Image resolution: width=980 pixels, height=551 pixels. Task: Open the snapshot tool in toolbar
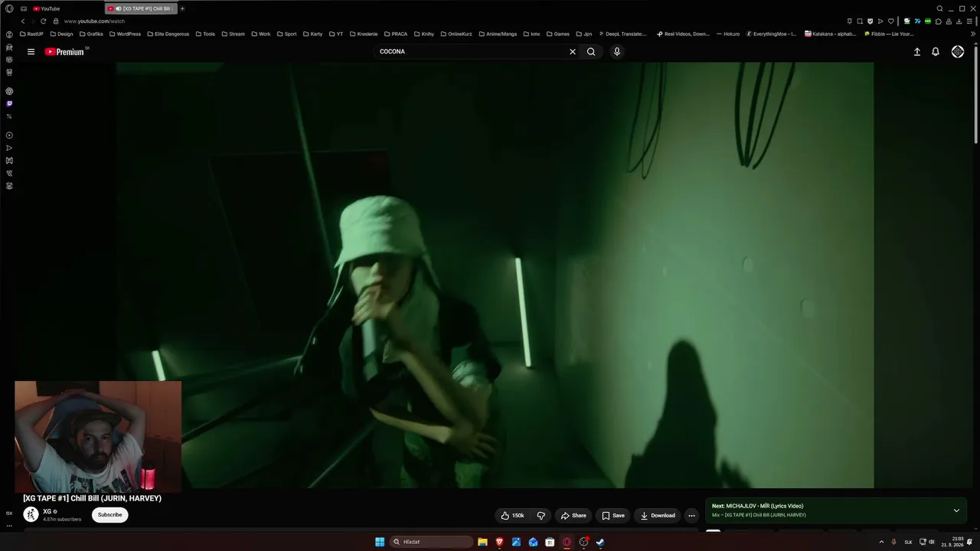(x=860, y=21)
